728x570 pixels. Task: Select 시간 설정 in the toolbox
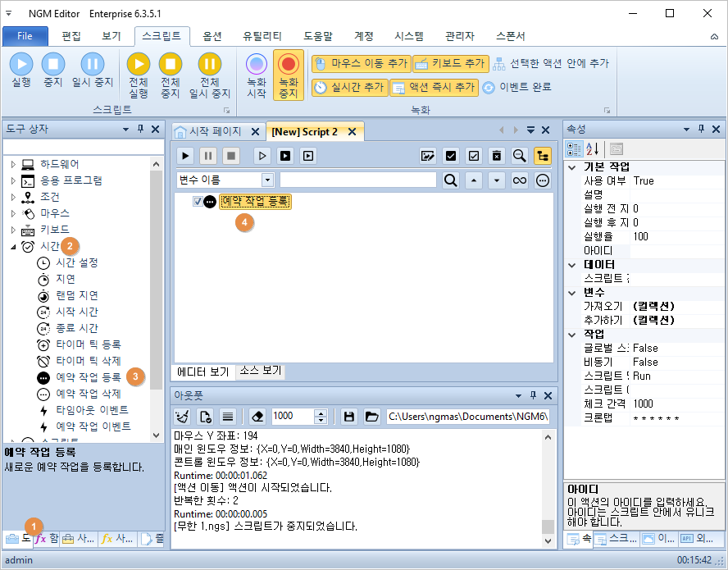[77, 262]
